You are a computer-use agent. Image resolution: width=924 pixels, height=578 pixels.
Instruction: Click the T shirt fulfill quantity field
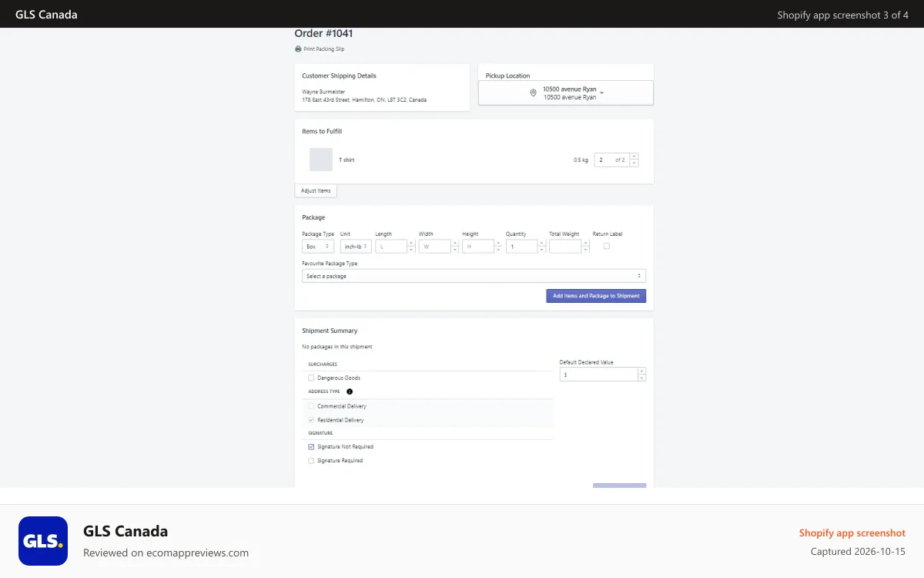(x=611, y=160)
